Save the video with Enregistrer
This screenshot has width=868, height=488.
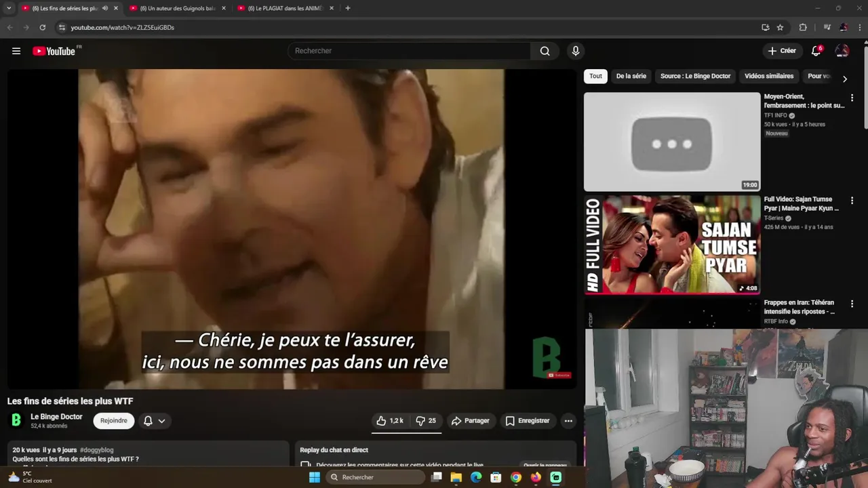(x=527, y=421)
